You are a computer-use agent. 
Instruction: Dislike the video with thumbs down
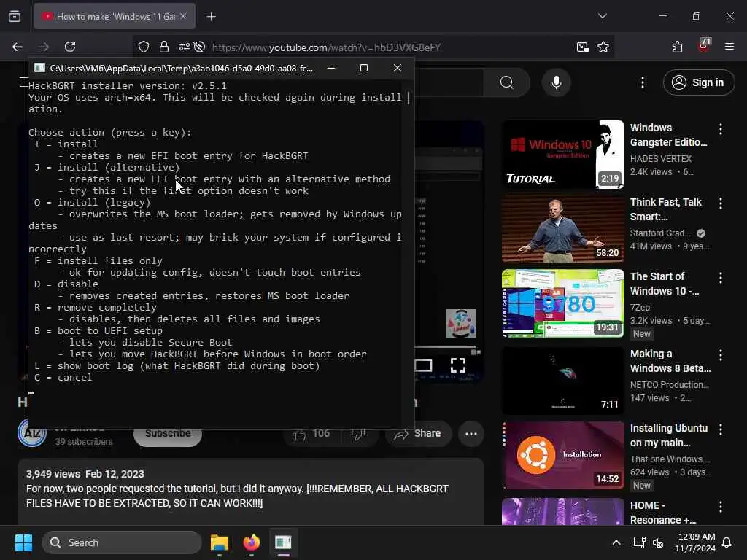click(359, 434)
